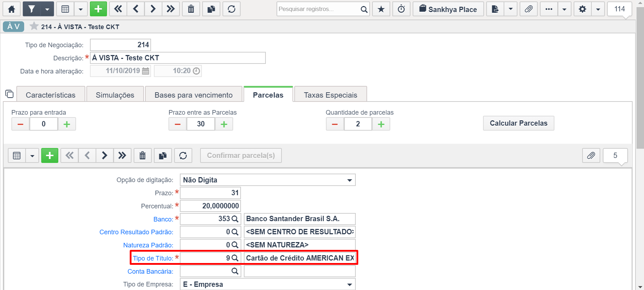Duplicate the current parcela
644x290 pixels.
(x=163, y=155)
